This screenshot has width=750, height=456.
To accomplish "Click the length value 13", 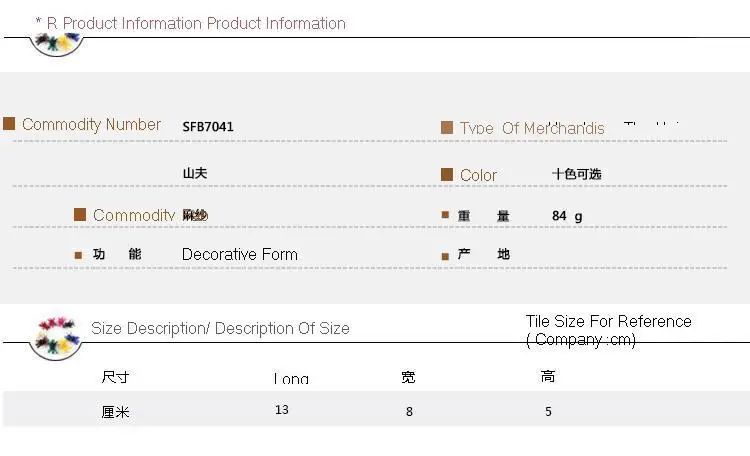I will tap(282, 410).
